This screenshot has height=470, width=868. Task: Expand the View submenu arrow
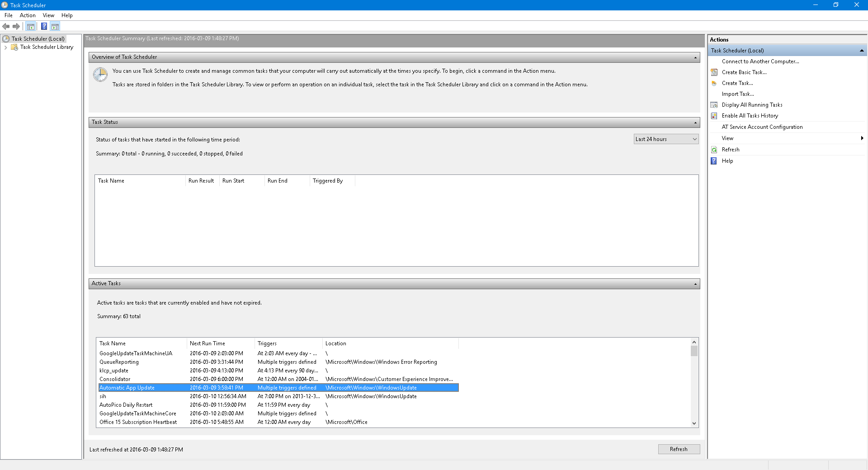(x=862, y=138)
